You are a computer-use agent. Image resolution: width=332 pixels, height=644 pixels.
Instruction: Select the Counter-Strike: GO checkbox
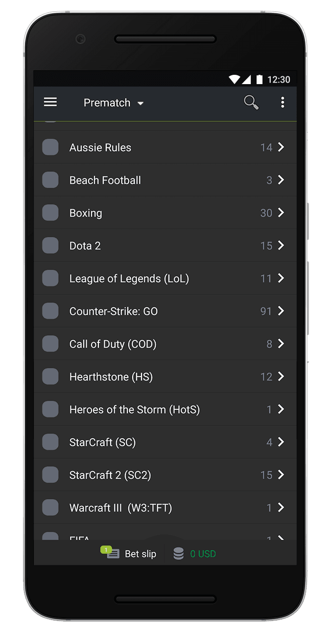(x=50, y=311)
